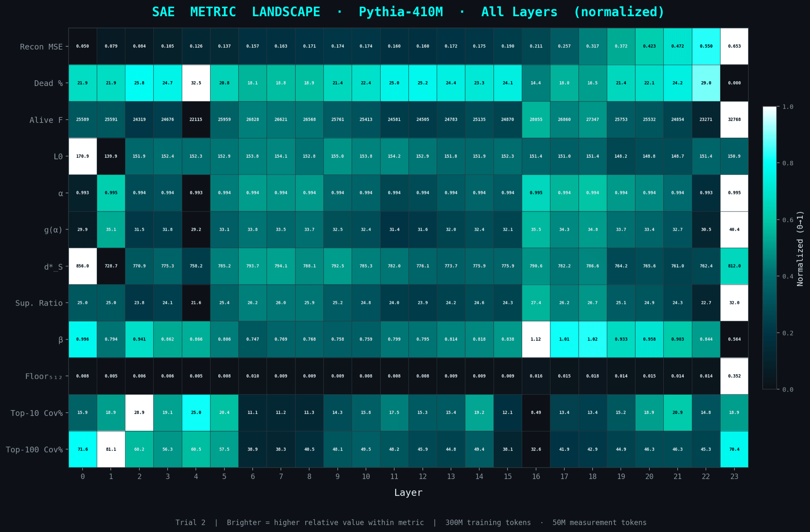Select the Top-10 Cov% cell showing 8.49

[x=536, y=413]
